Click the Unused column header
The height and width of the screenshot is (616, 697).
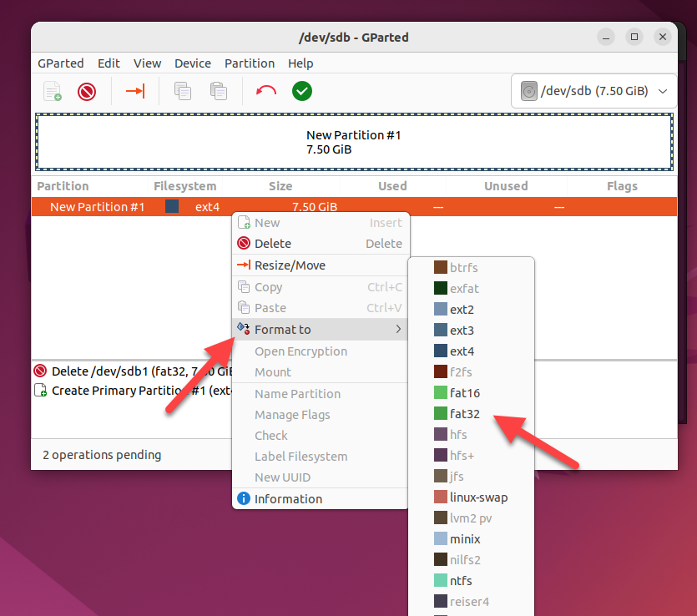click(506, 186)
